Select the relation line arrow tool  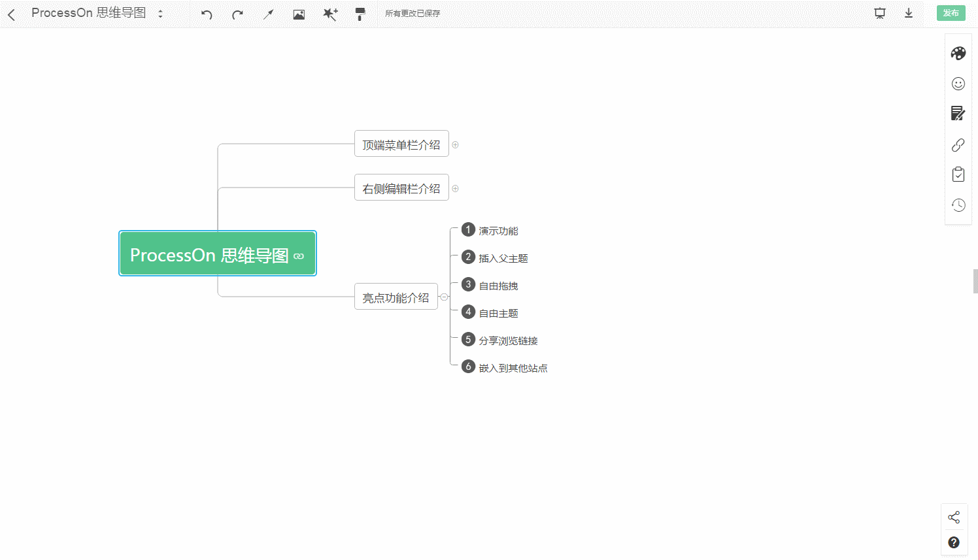click(x=268, y=13)
